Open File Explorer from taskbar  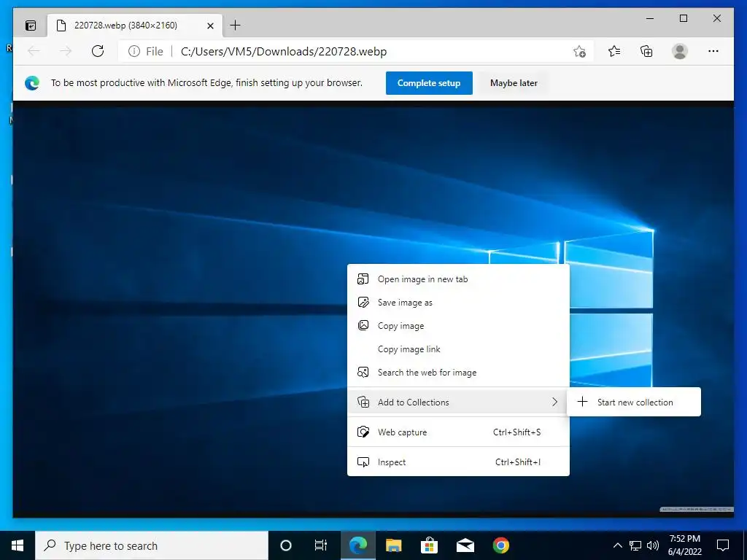tap(393, 545)
